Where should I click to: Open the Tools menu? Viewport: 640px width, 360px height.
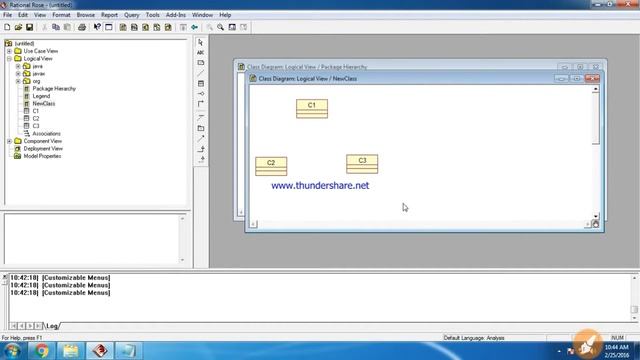tap(153, 15)
